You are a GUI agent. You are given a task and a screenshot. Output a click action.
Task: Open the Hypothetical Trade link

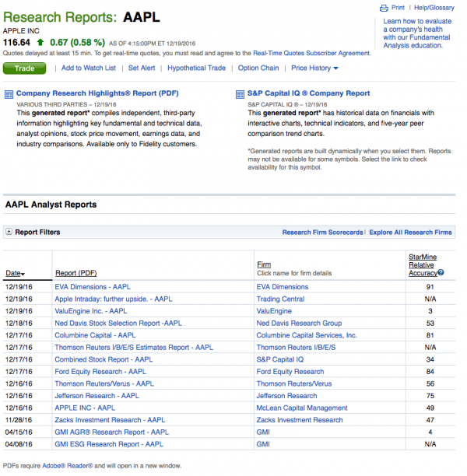pos(196,68)
